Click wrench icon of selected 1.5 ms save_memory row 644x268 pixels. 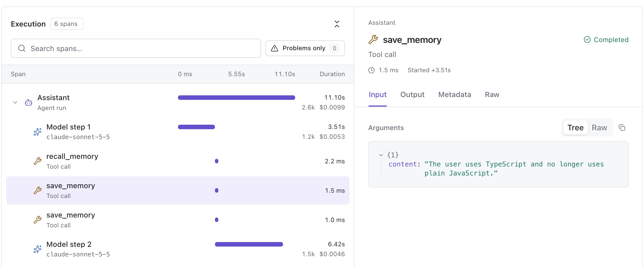pyautogui.click(x=38, y=190)
